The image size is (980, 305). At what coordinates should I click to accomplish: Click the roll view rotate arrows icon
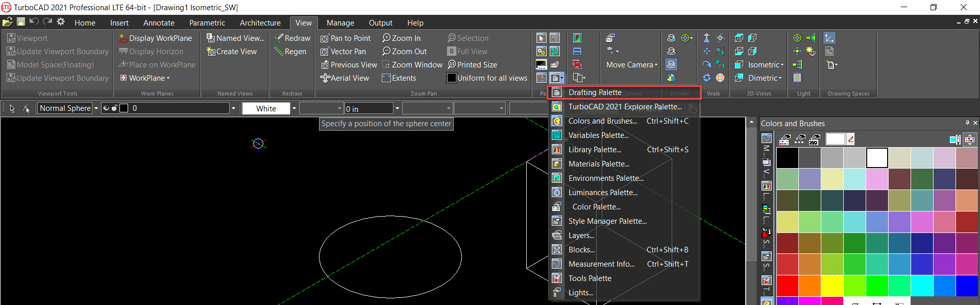point(706,78)
